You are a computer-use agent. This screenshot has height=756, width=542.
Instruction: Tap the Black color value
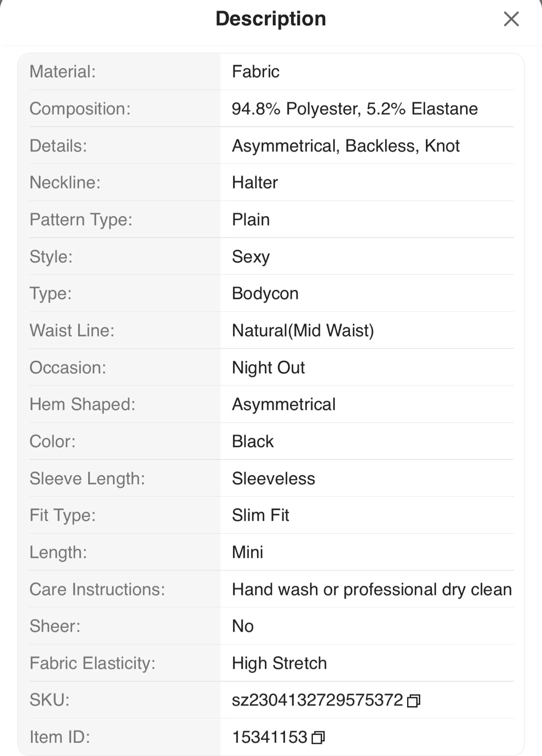(x=253, y=442)
